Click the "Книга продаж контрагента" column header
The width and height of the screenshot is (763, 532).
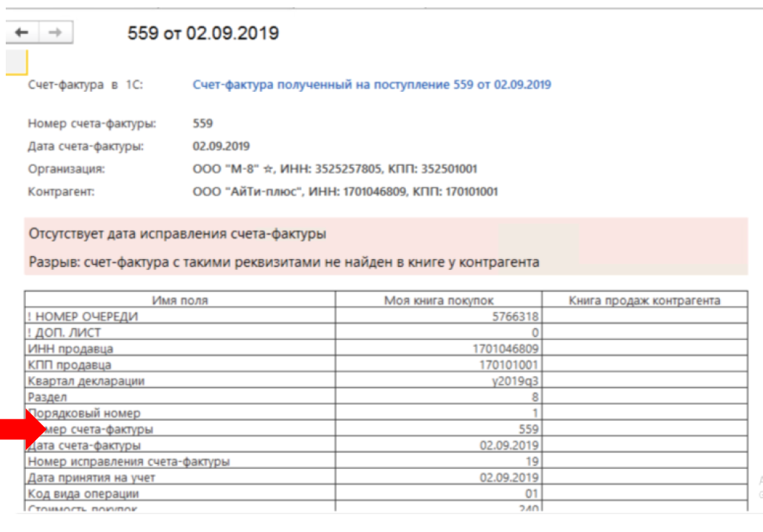tap(644, 300)
